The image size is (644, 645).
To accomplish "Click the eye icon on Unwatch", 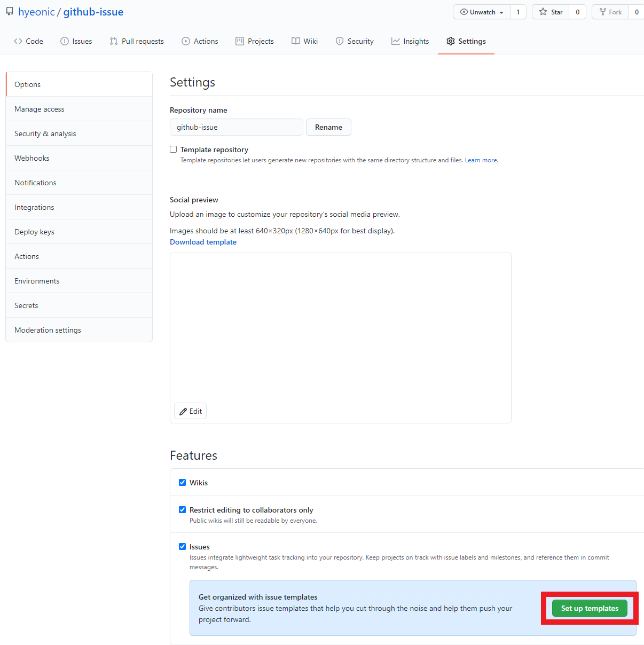I will pyautogui.click(x=465, y=12).
